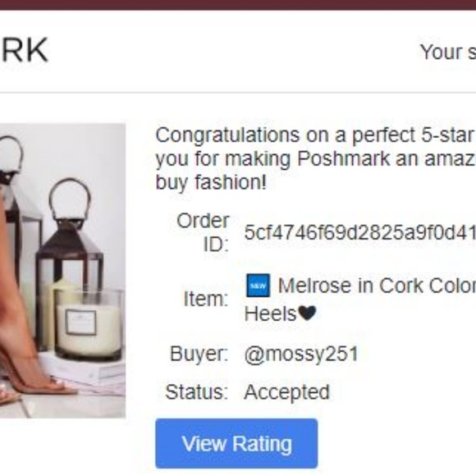
Task: Open the Melrose in Cork Color item title
Action: pos(377,286)
